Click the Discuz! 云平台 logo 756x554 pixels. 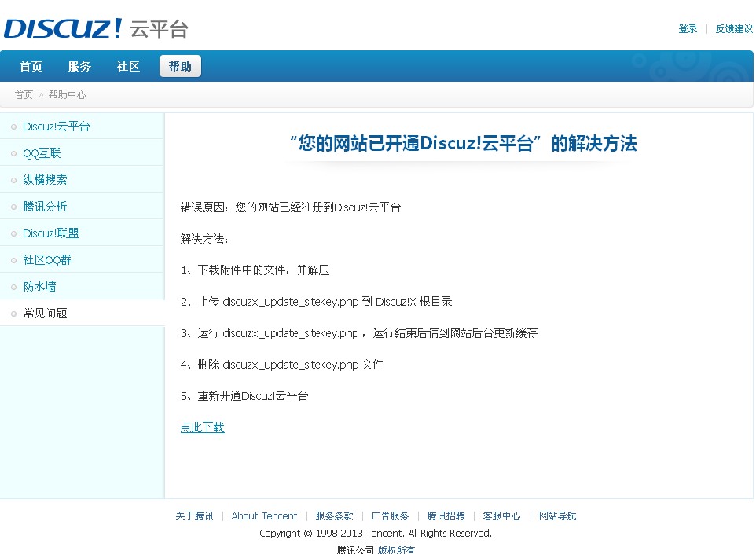(x=96, y=28)
